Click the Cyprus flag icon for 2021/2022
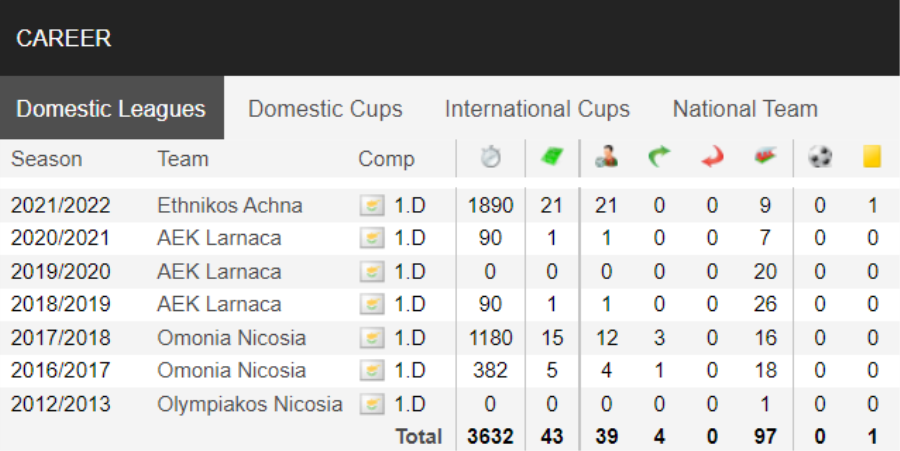This screenshot has height=451, width=900. click(x=372, y=205)
